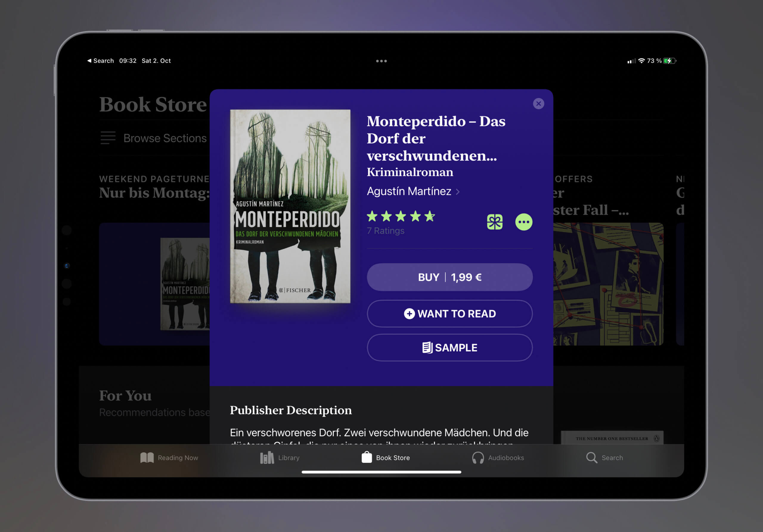Switch to Reading Now tab
The height and width of the screenshot is (532, 763).
point(169,458)
